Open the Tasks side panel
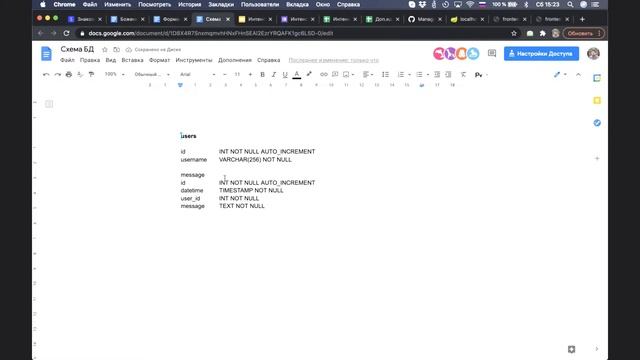 coord(597,123)
